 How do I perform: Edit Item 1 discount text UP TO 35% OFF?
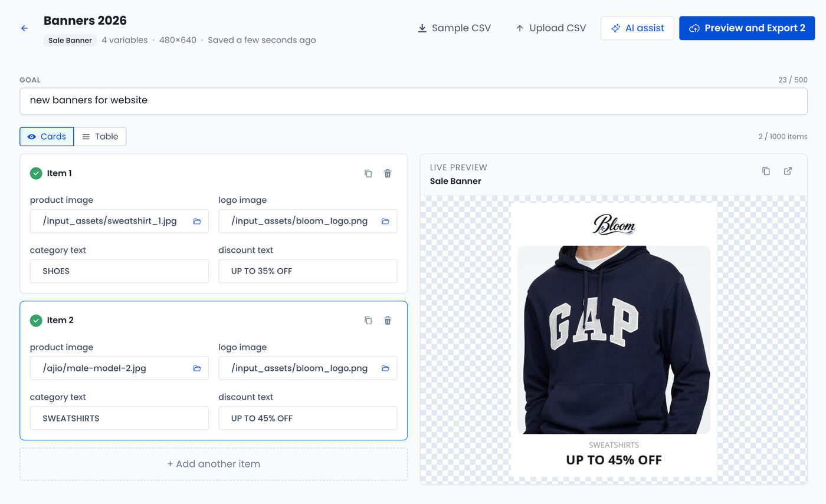307,271
